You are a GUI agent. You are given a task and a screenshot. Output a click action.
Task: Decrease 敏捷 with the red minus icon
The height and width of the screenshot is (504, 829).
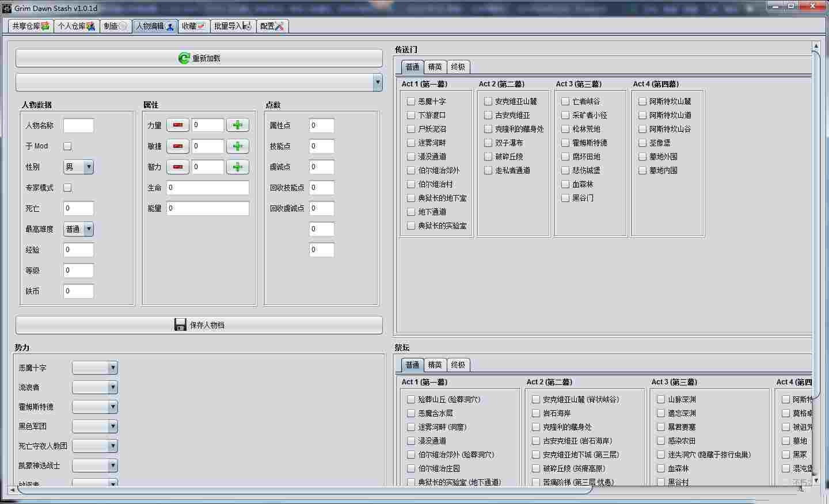point(178,146)
